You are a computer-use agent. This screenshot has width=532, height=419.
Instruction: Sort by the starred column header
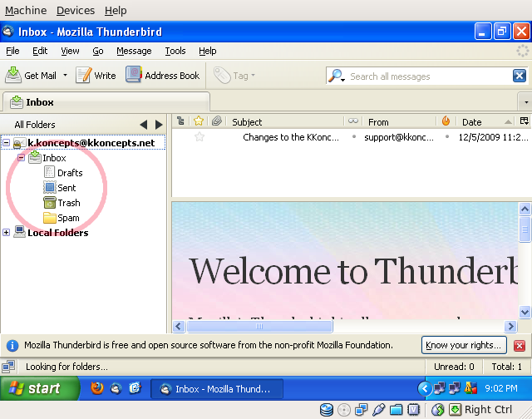199,121
